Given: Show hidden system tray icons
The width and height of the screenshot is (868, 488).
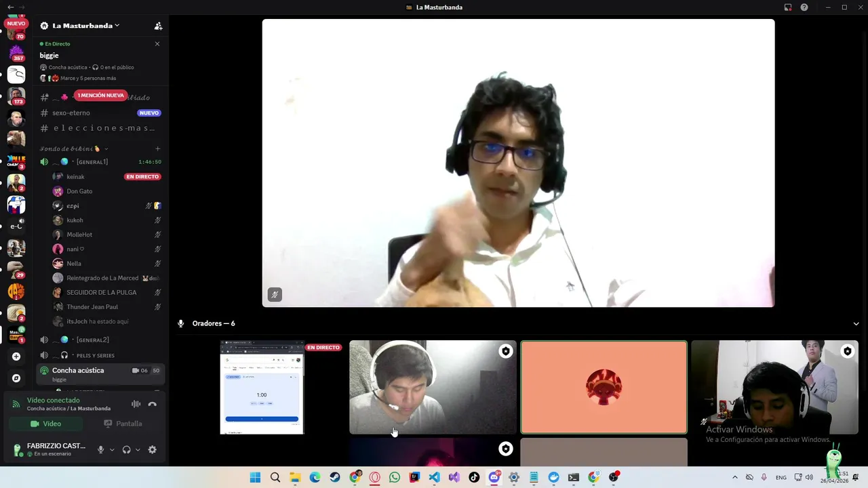Looking at the screenshot, I should 734,477.
